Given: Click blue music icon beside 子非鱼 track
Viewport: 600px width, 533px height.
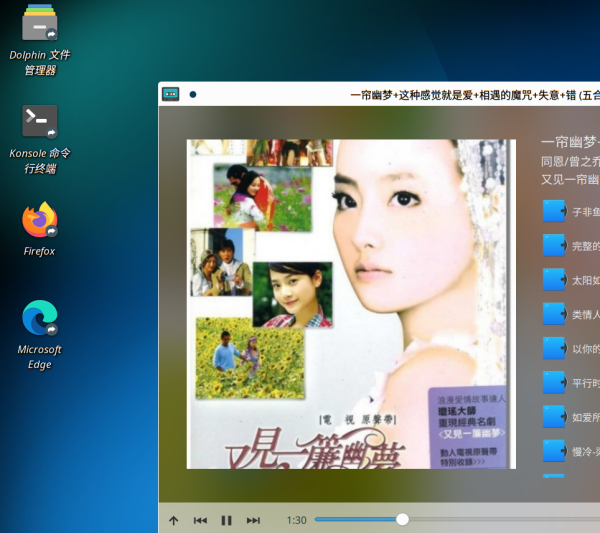Looking at the screenshot, I should pos(554,211).
